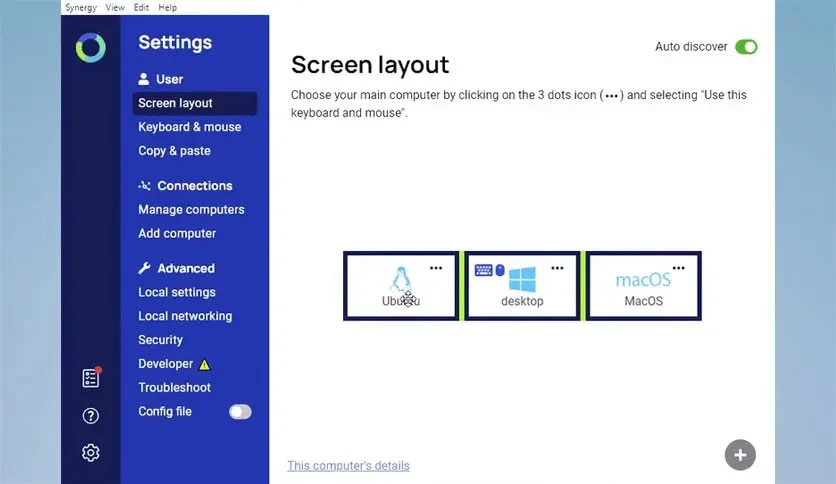Select Screen layout in settings sidebar
The width and height of the screenshot is (836, 484).
coord(195,103)
